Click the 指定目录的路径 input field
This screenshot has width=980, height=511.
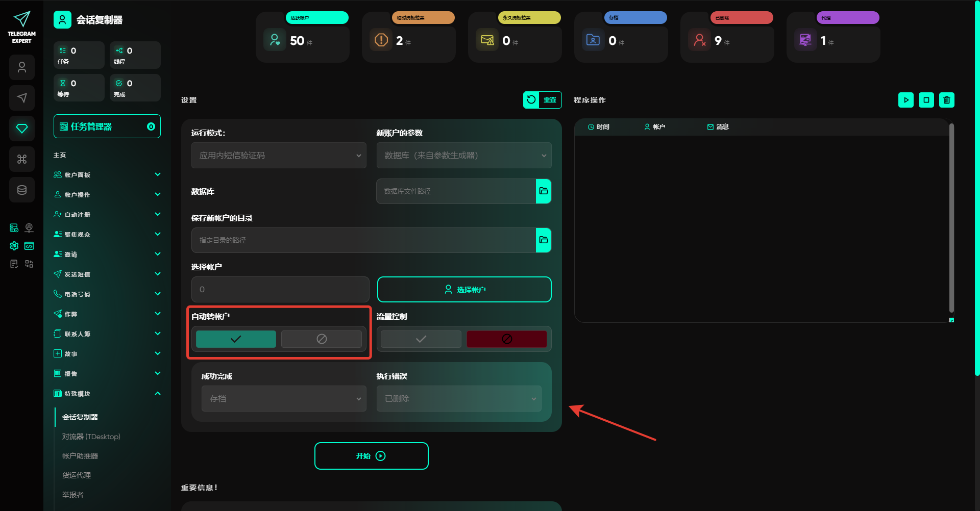[x=363, y=240]
